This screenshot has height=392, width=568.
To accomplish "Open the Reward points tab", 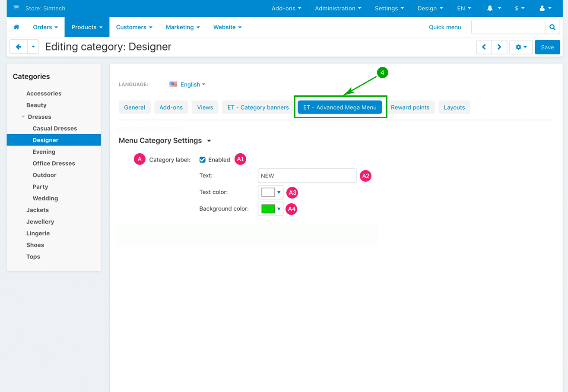I will [x=410, y=107].
